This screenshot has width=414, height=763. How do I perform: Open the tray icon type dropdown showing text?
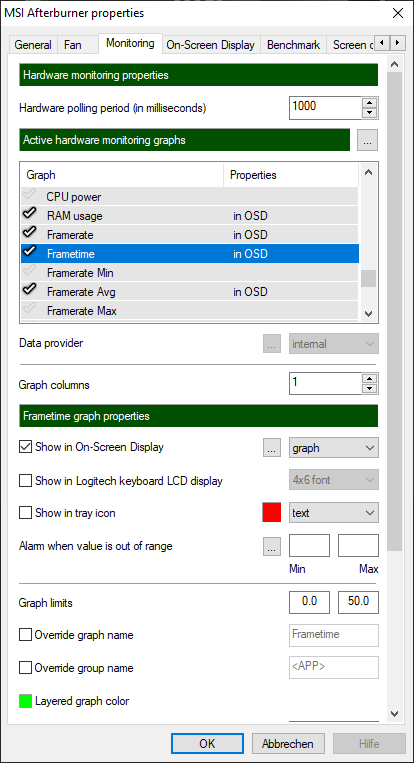[x=334, y=513]
